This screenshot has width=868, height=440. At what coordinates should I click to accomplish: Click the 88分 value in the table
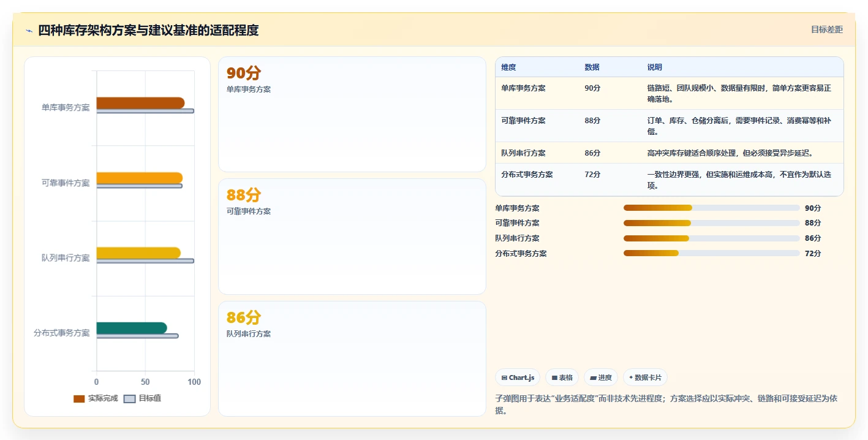click(x=592, y=121)
